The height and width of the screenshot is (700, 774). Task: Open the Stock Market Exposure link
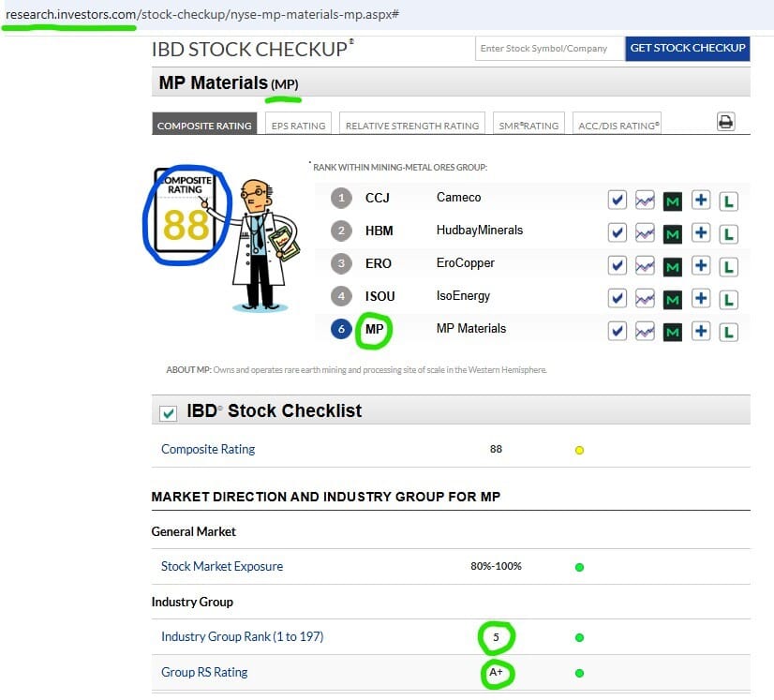[x=222, y=566]
